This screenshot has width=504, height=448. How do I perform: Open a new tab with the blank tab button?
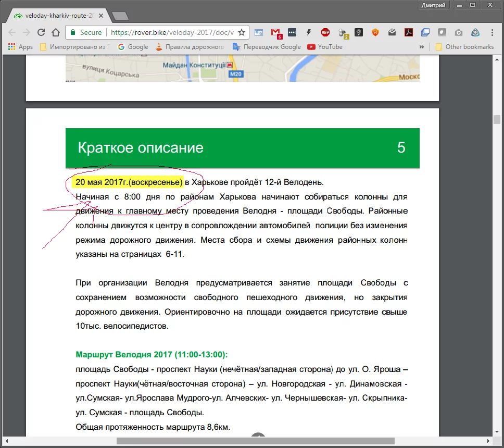click(x=120, y=16)
